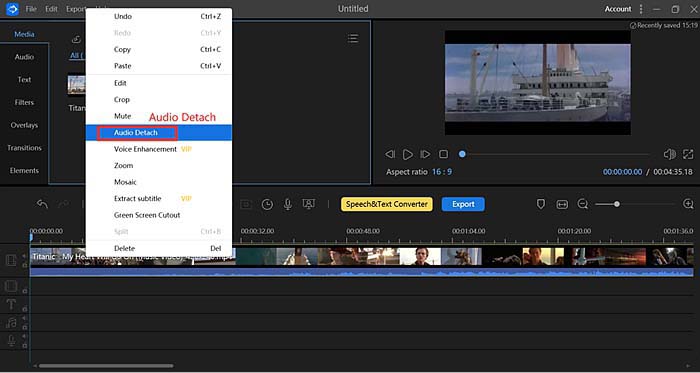The width and height of the screenshot is (700, 373).
Task: Toggle lock on the text track
Action: (x=25, y=309)
